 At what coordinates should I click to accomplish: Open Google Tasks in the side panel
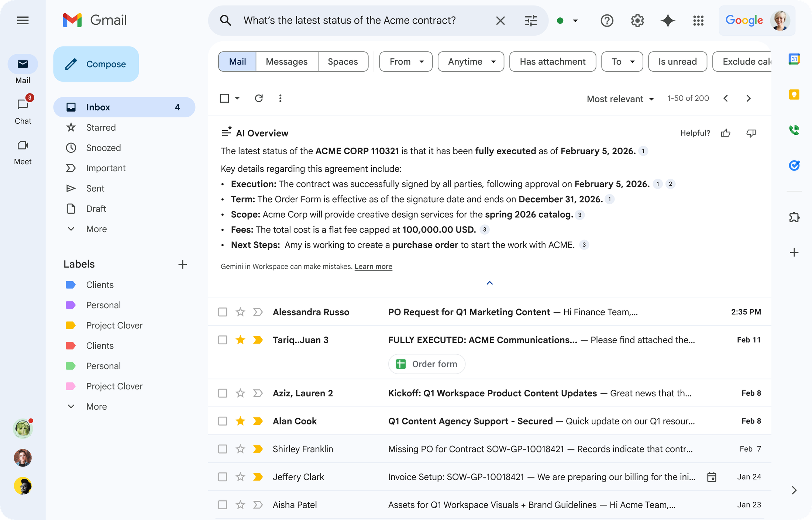pos(794,165)
